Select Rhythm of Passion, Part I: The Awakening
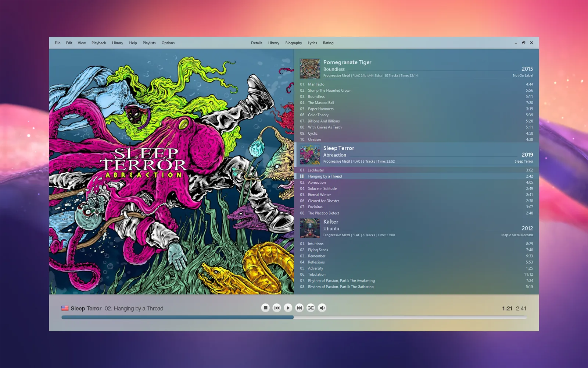The width and height of the screenshot is (588, 368). pos(416,280)
